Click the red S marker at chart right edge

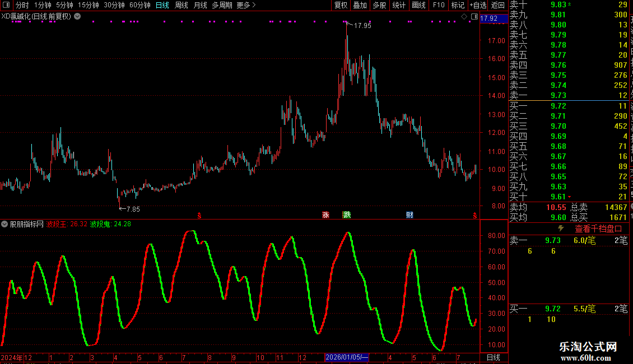[475, 216]
